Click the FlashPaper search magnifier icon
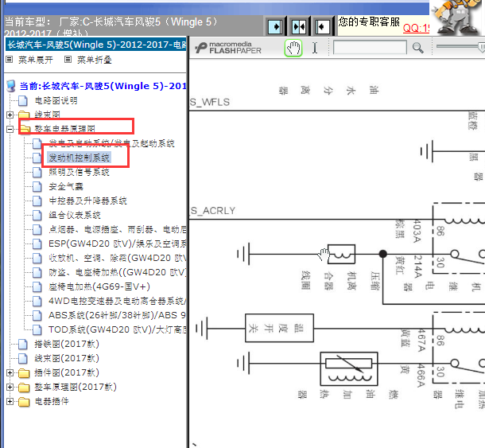This screenshot has height=448, width=485. point(418,48)
